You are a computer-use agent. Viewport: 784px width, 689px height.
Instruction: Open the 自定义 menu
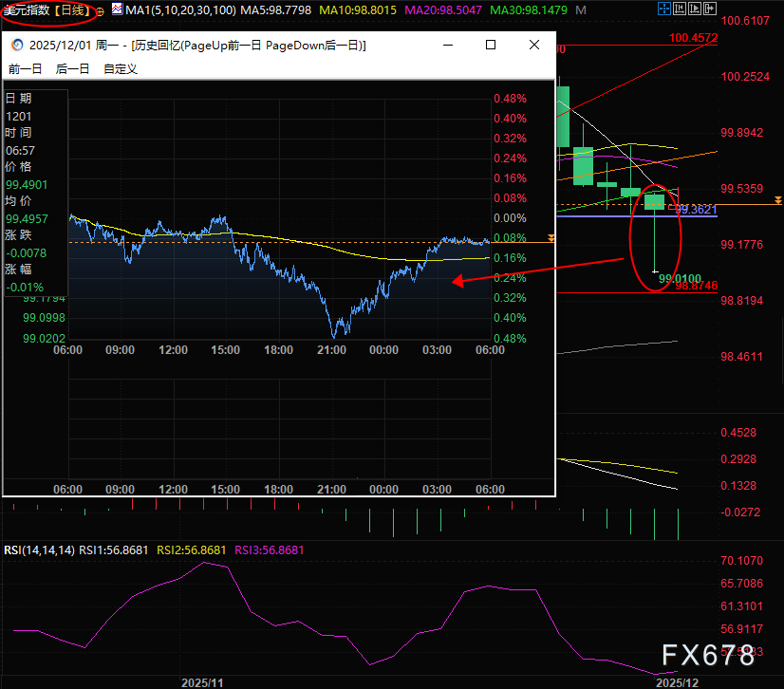[121, 68]
